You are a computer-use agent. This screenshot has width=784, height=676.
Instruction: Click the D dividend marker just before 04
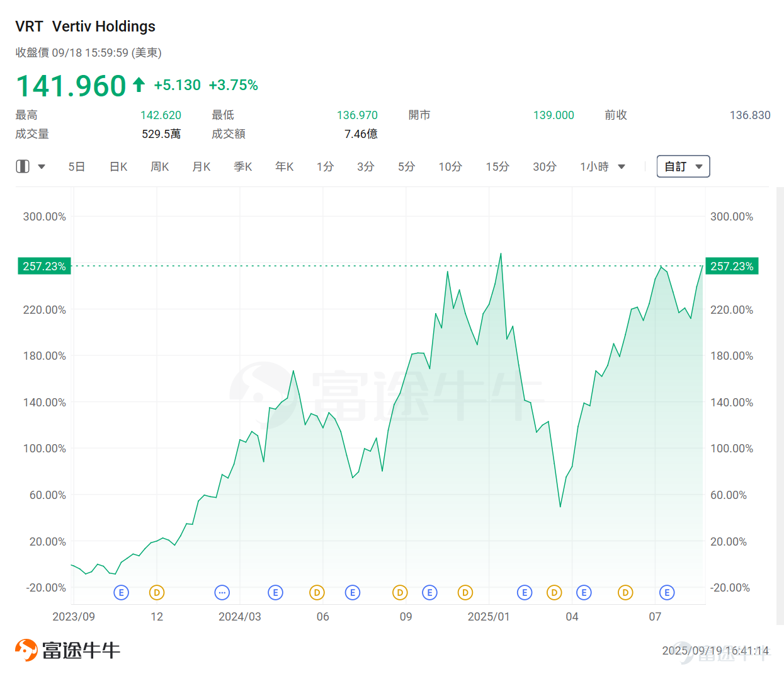point(554,593)
